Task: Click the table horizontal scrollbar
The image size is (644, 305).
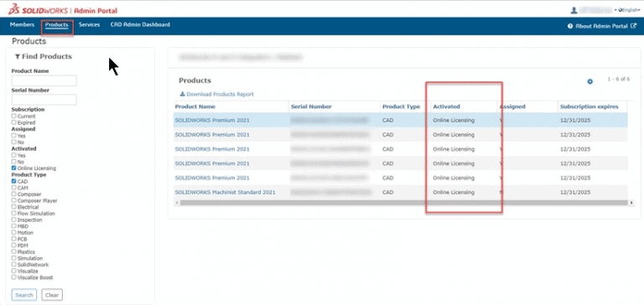Action: tap(404, 203)
